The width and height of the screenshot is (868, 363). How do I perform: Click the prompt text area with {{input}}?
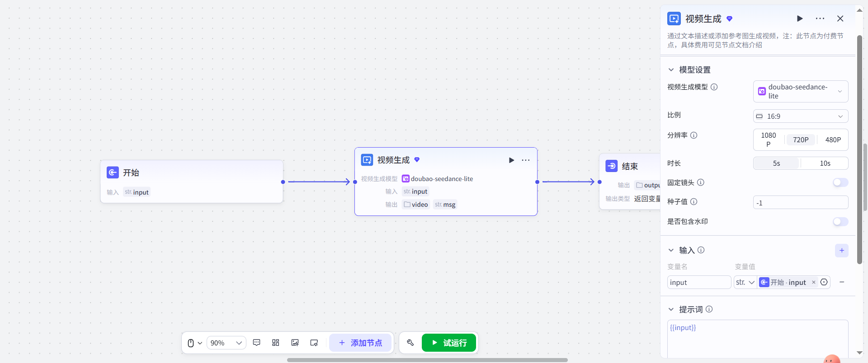[x=758, y=339]
